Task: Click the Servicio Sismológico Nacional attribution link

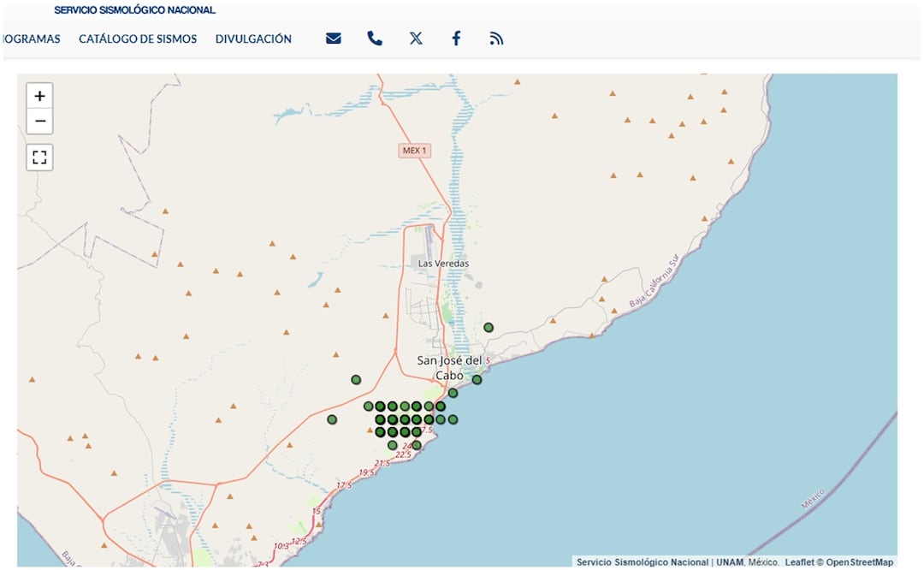Action: pos(642,562)
